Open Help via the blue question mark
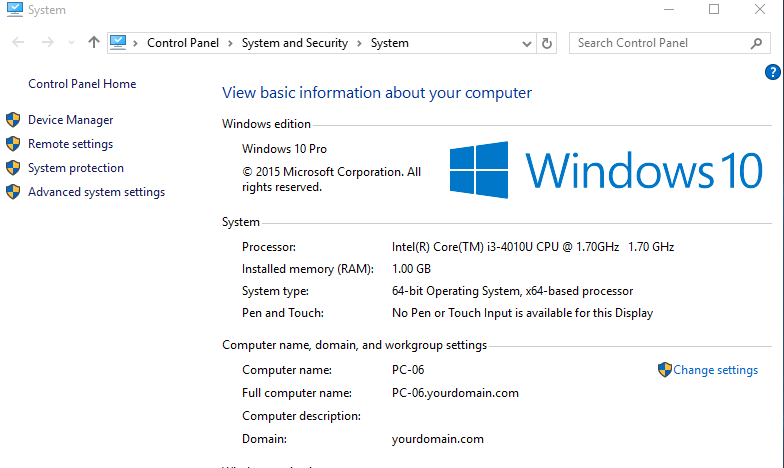 click(x=772, y=72)
